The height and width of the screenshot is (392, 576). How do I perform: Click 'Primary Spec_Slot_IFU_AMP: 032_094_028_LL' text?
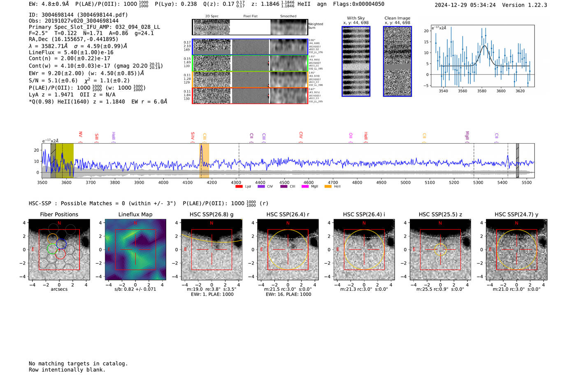tap(95, 27)
